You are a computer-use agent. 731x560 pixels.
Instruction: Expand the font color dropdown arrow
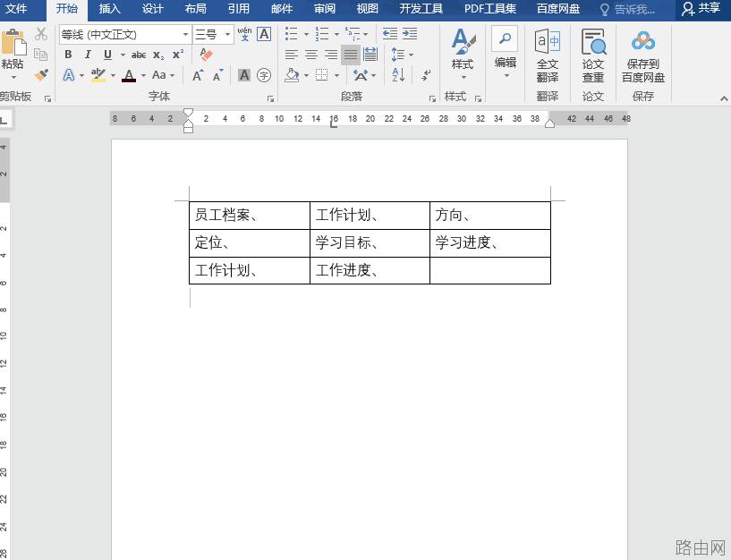coord(143,75)
